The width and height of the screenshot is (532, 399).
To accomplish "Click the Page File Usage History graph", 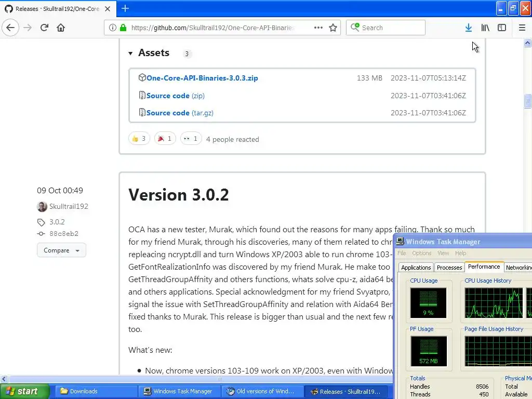I will (498, 351).
